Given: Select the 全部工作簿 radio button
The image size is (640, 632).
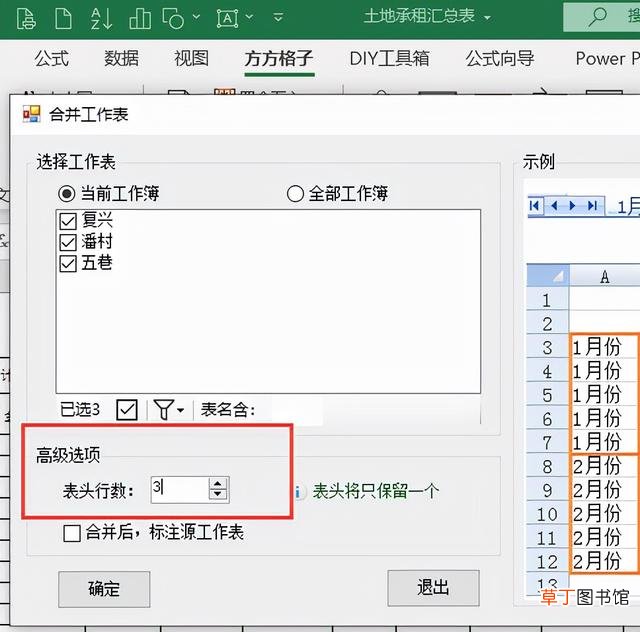Looking at the screenshot, I should click(x=295, y=194).
